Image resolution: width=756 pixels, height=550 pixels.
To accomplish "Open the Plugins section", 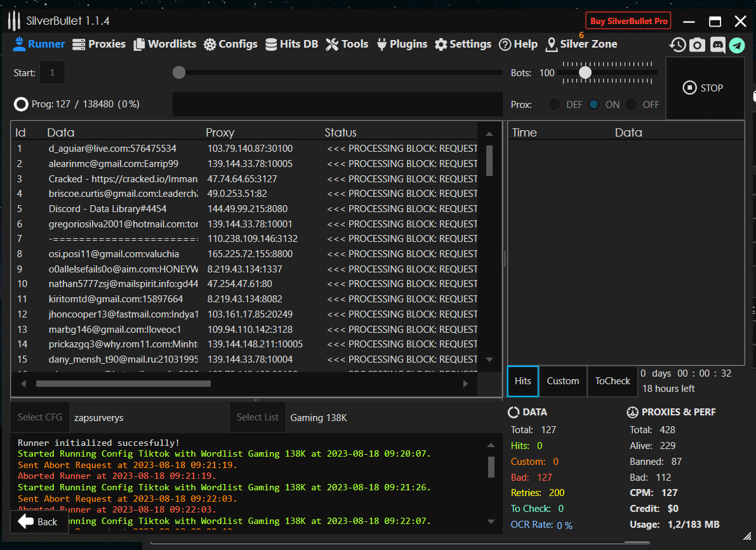I will (402, 44).
